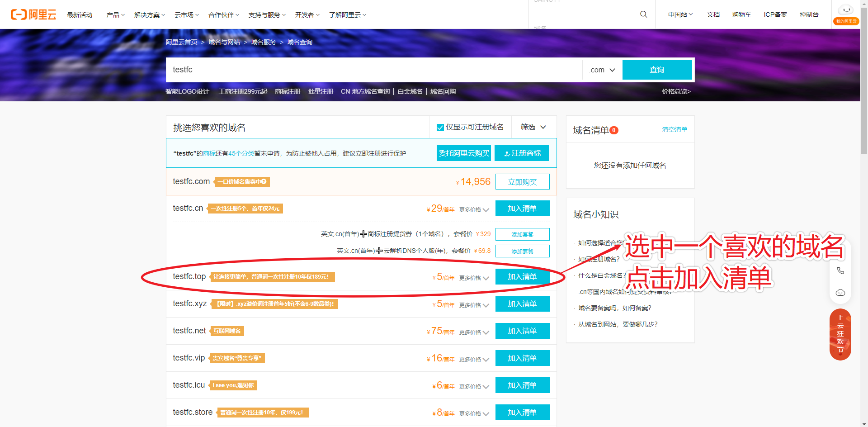This screenshot has height=427, width=868.
Task: Open 价格总览 link
Action: coord(676,91)
